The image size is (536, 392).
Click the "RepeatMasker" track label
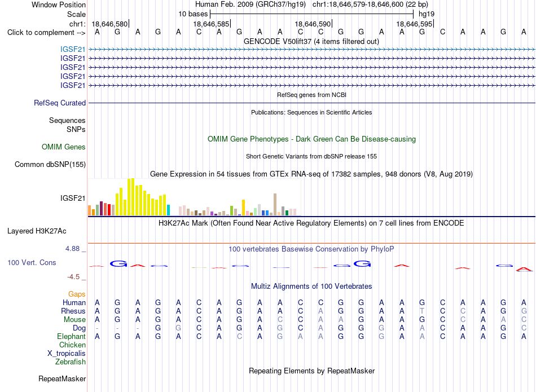(62, 378)
